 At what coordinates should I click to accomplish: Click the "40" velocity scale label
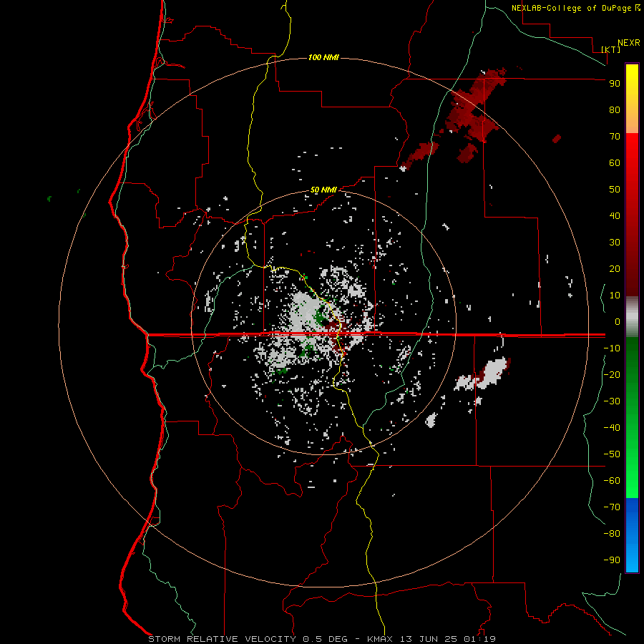pos(615,215)
